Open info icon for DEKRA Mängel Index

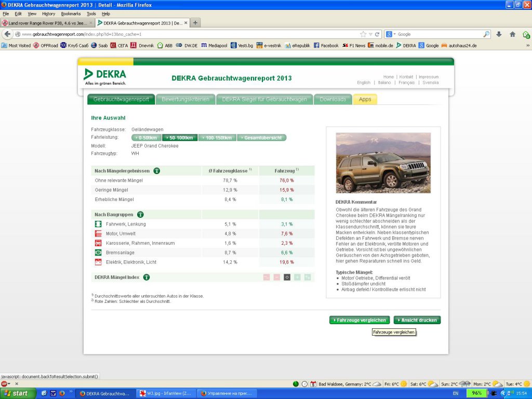pyautogui.click(x=147, y=277)
